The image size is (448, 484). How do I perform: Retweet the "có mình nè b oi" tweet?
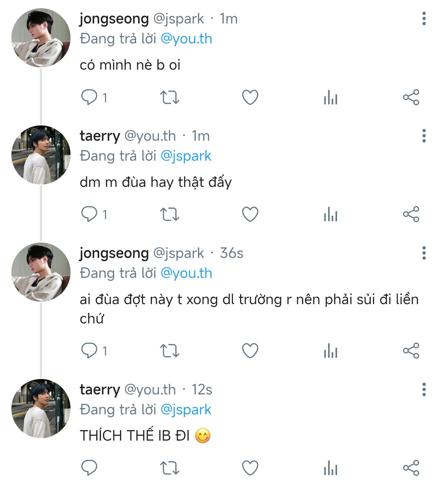click(169, 97)
